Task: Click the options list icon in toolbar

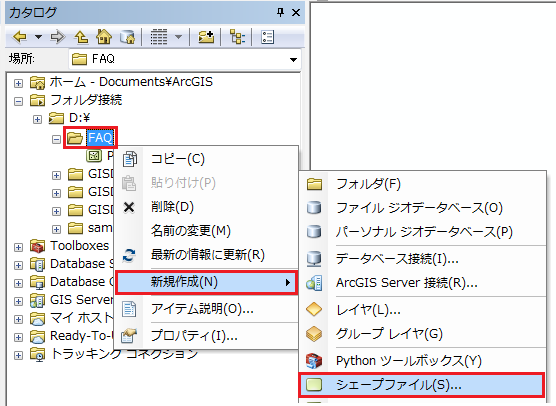Action: (267, 37)
